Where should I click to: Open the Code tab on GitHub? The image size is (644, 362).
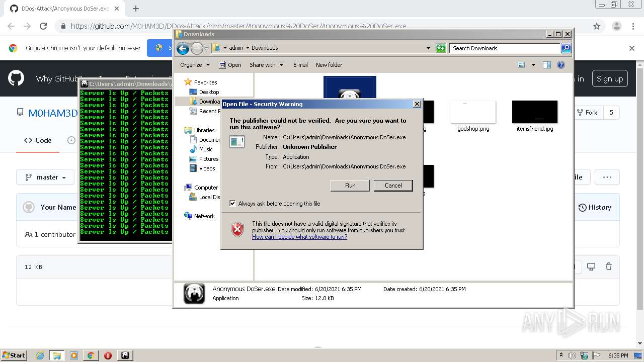(38, 140)
